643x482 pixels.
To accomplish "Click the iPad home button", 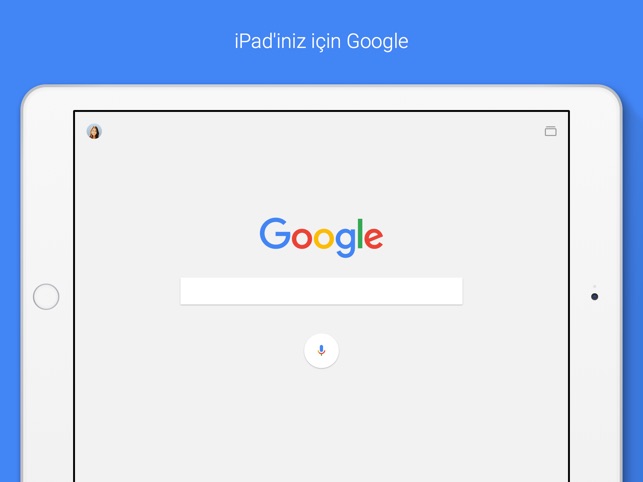I will [x=46, y=297].
